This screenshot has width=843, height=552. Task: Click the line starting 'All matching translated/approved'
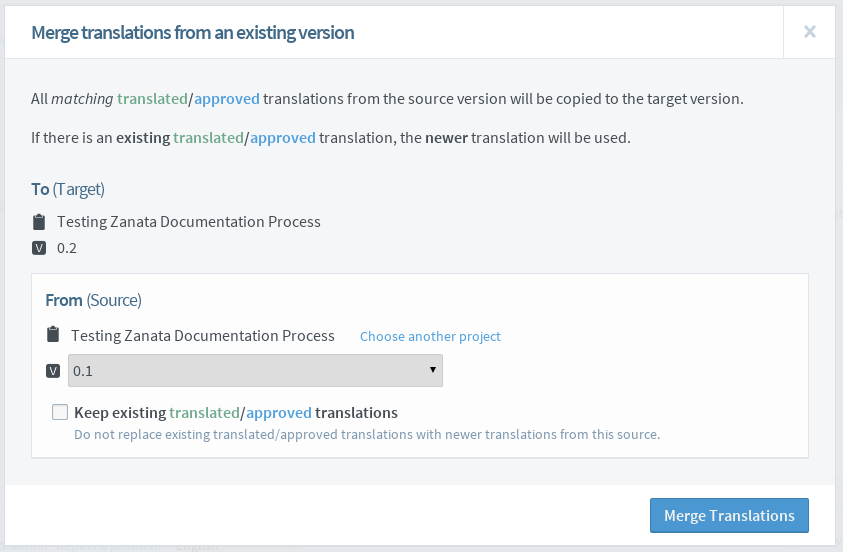(387, 99)
